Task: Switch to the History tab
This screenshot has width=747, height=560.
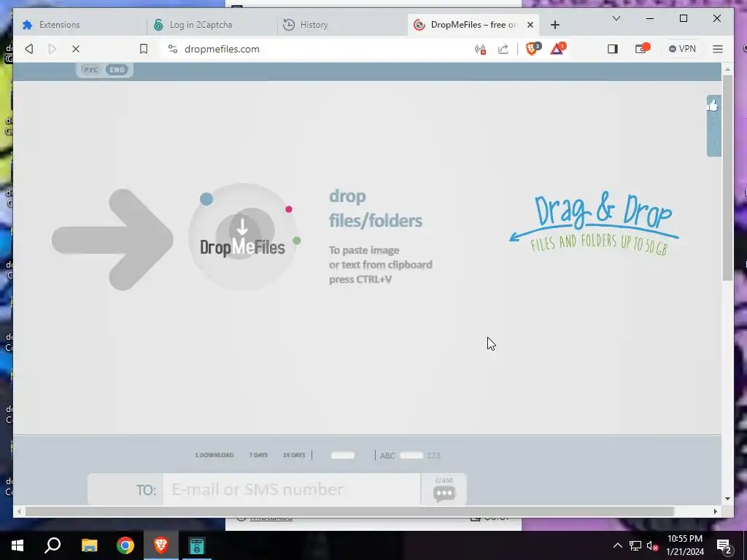Action: [342, 25]
